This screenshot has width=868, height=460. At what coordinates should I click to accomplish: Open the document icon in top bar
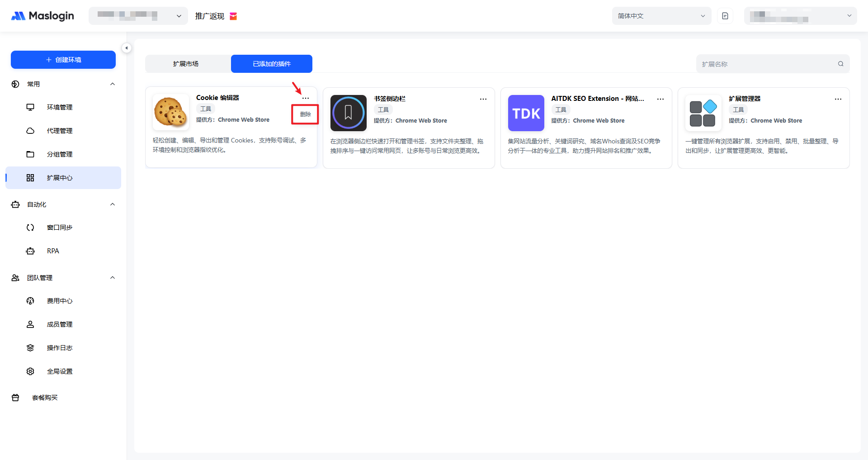click(725, 16)
